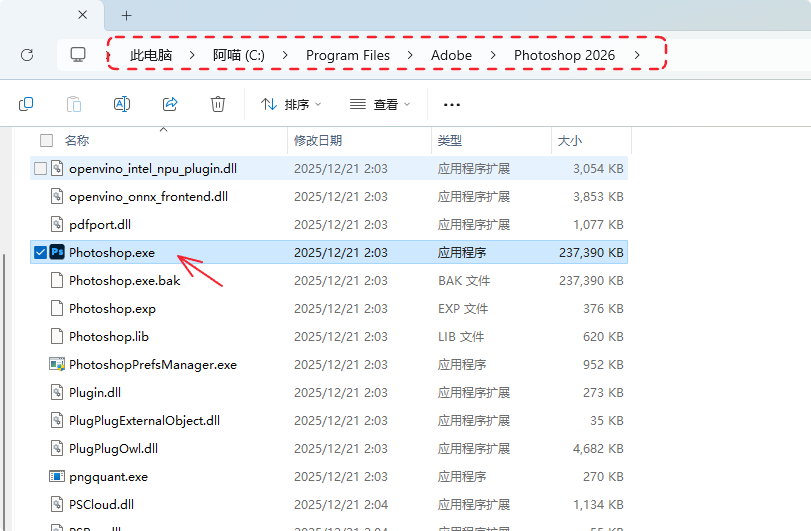This screenshot has width=811, height=531.
Task: Click the left navigation pane scrollbar
Action: (x=5, y=392)
